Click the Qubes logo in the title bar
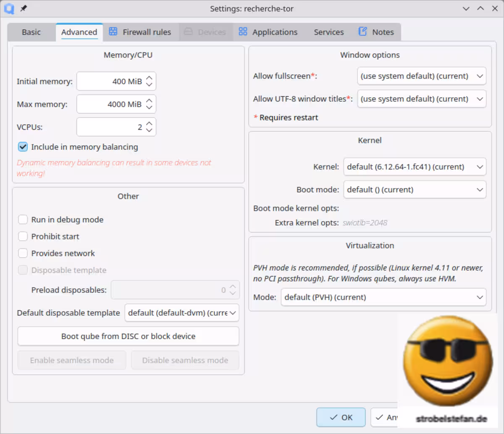 [x=8, y=8]
